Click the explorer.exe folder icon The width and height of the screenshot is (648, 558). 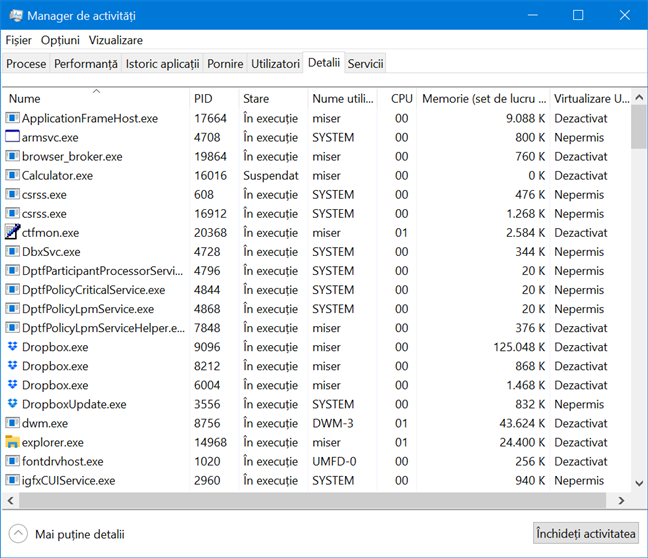[x=12, y=442]
